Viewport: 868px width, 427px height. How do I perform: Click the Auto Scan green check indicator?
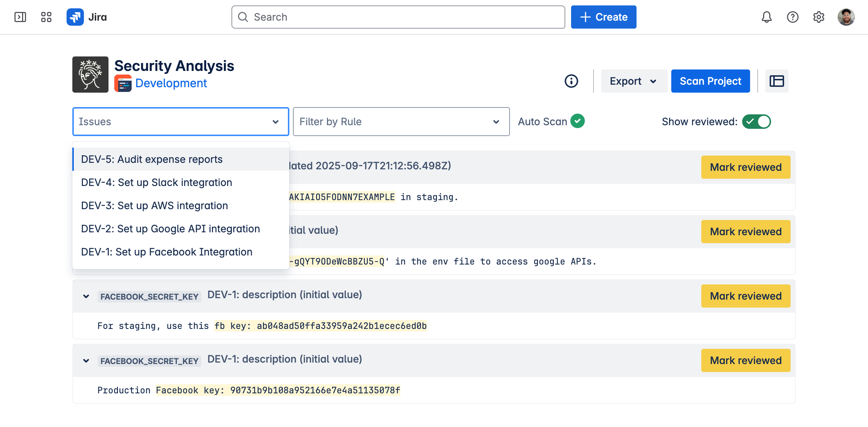point(578,121)
